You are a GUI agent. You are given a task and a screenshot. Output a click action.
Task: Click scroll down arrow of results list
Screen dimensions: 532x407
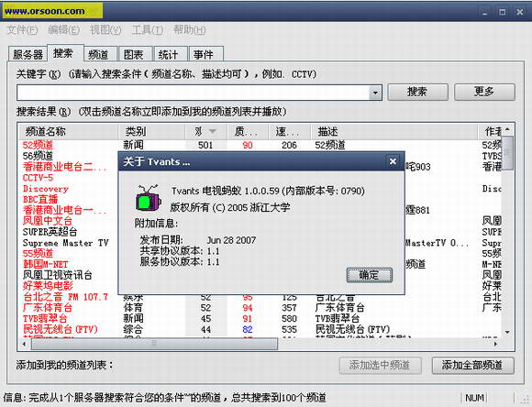507,333
